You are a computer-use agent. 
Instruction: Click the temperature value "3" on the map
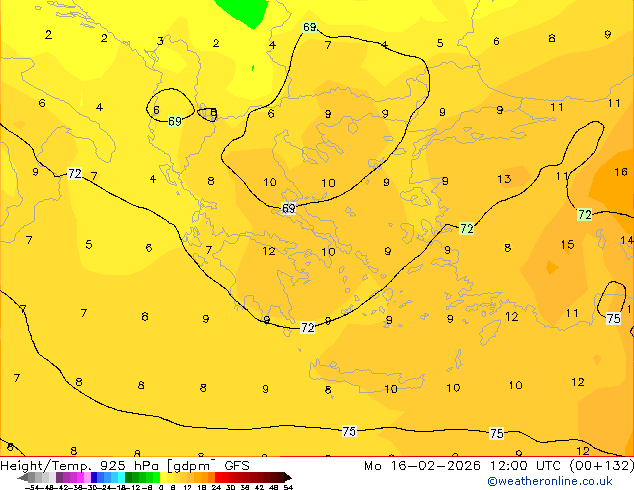pyautogui.click(x=160, y=41)
